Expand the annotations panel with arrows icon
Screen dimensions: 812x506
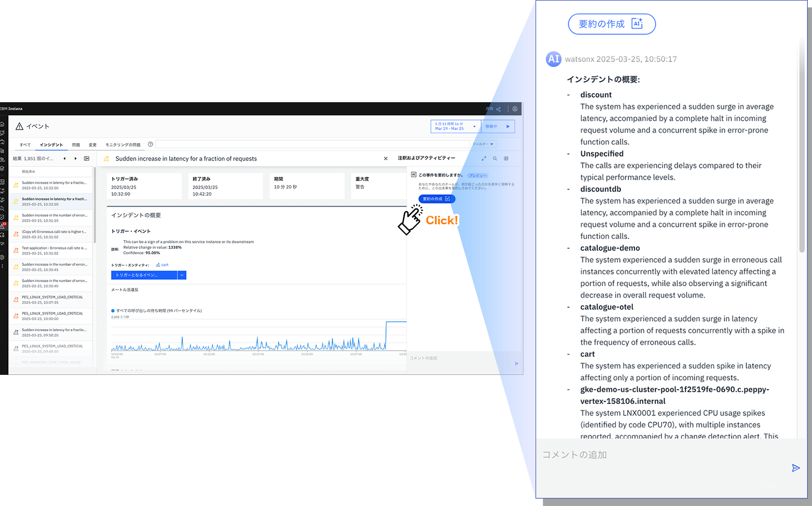(484, 158)
